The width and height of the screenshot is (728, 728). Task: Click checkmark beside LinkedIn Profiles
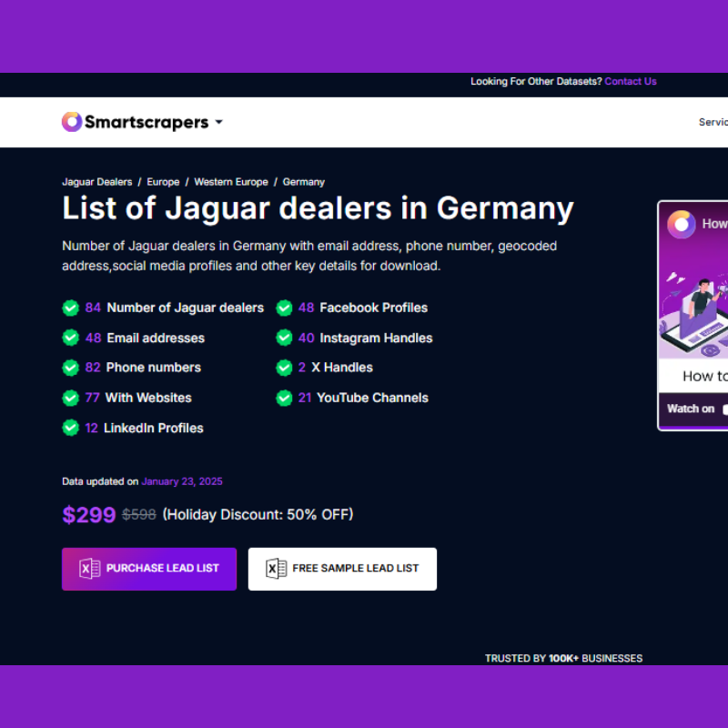[x=71, y=428]
